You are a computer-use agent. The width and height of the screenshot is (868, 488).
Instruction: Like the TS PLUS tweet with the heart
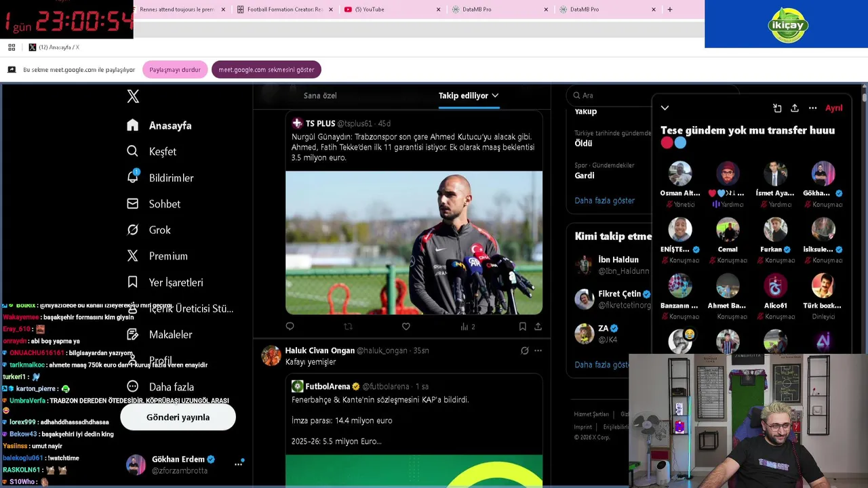click(x=406, y=326)
